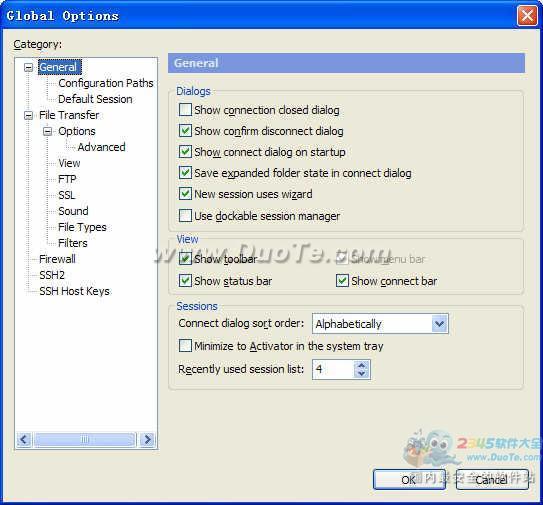The width and height of the screenshot is (543, 505).
Task: Click the Cancel button
Action: click(492, 479)
